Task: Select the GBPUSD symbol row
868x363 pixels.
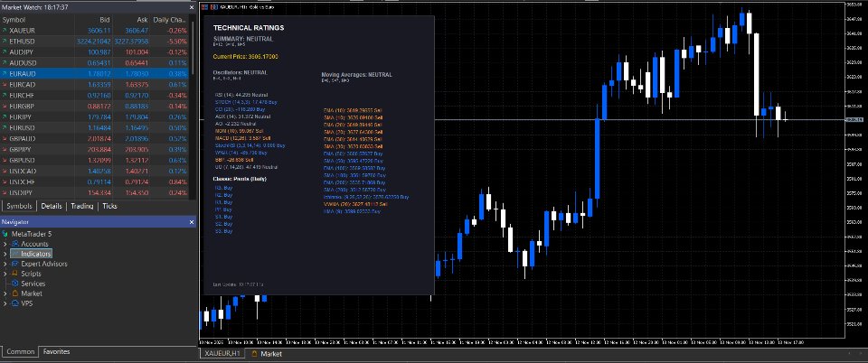Action: point(95,160)
